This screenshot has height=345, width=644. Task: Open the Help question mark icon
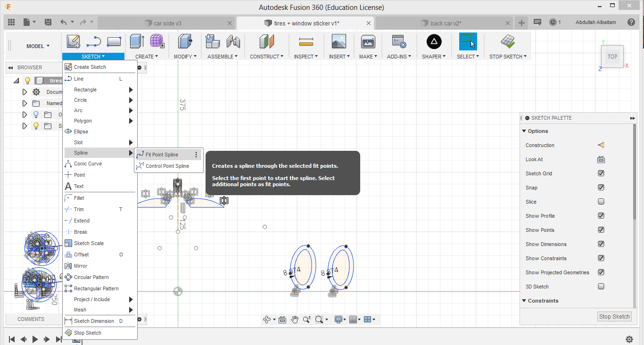[631, 22]
